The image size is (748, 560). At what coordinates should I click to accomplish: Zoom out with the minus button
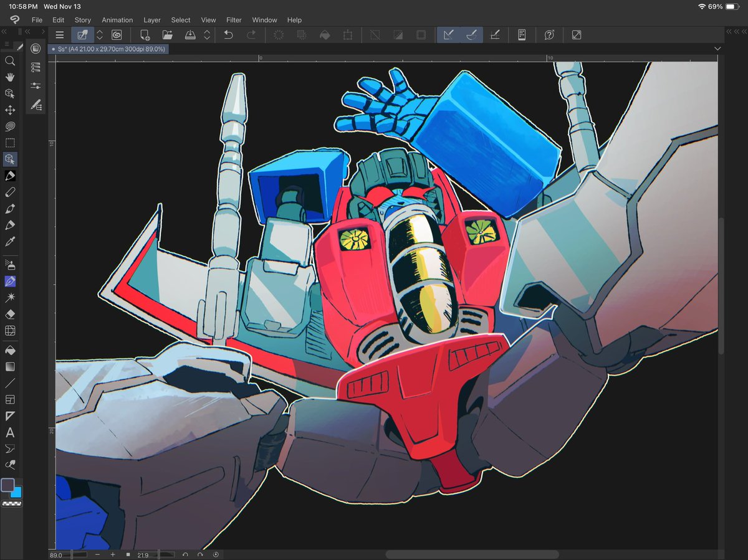(97, 554)
